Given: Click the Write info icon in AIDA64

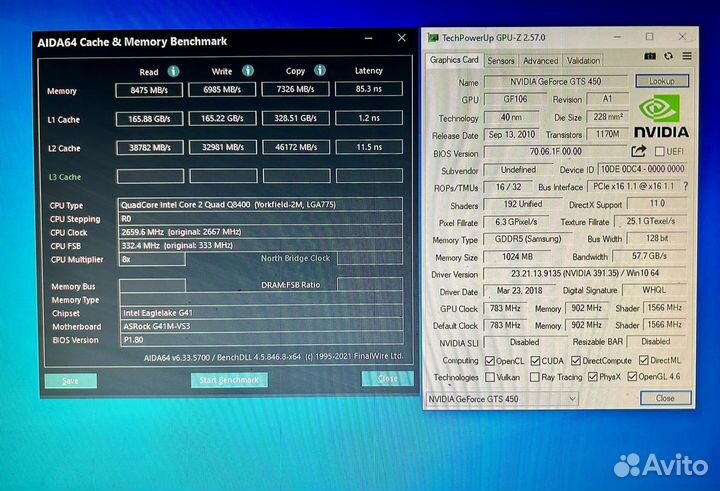Looking at the screenshot, I should (x=248, y=70).
